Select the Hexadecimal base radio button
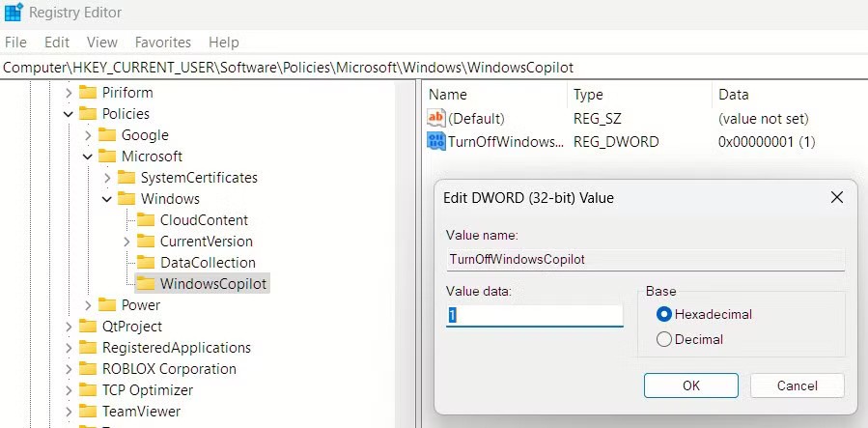 663,314
